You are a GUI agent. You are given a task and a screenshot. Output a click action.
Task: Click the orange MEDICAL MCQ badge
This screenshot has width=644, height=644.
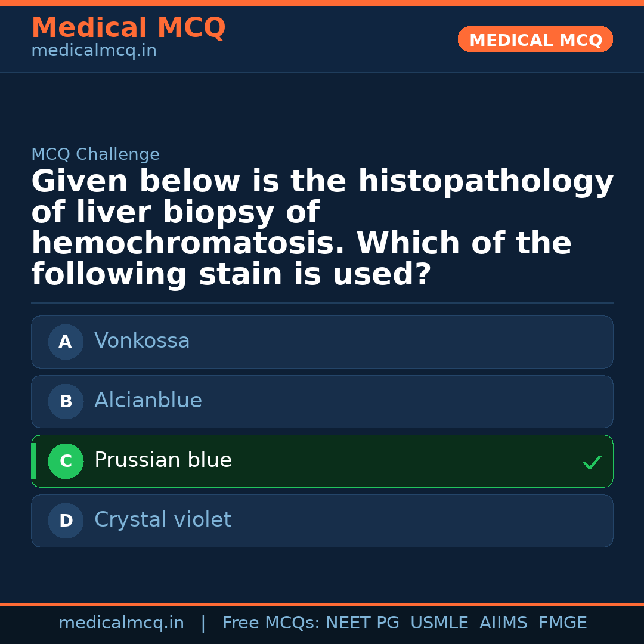tap(535, 40)
